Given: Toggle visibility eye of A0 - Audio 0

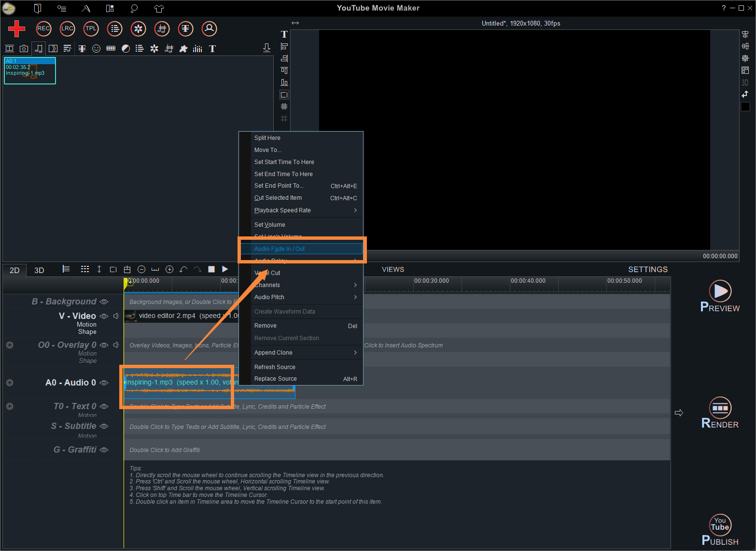Looking at the screenshot, I should [x=104, y=383].
